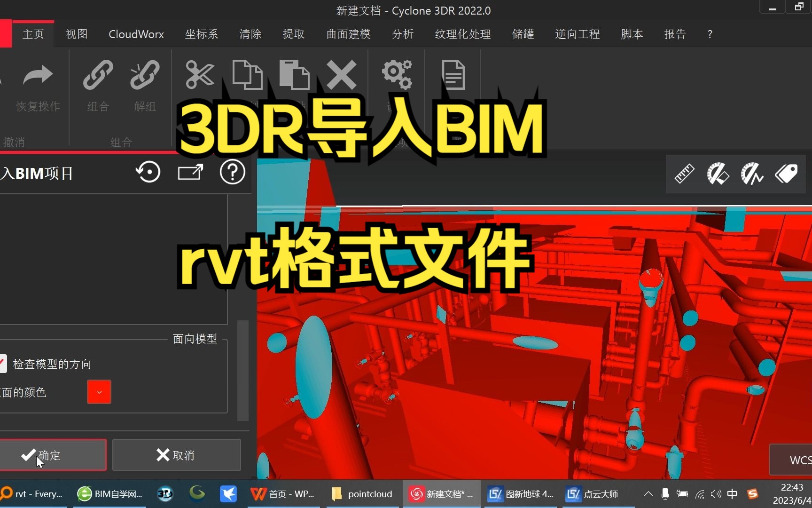Click the Sogou input tray icon
The height and width of the screenshot is (508, 812).
(753, 494)
